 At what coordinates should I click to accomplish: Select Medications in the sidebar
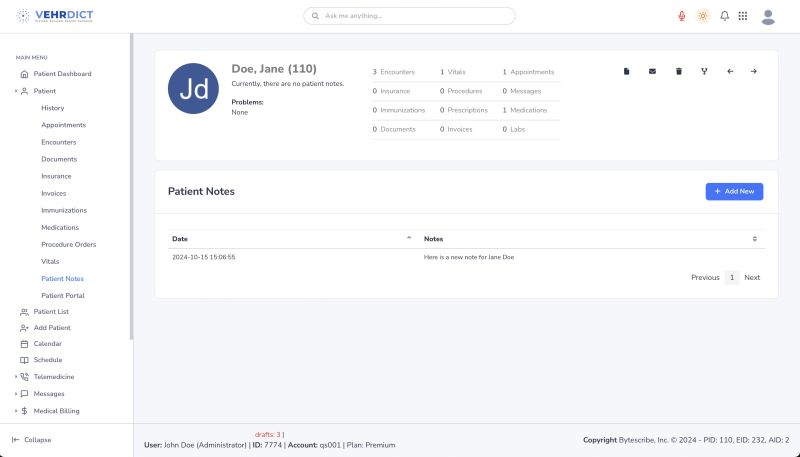pos(60,227)
